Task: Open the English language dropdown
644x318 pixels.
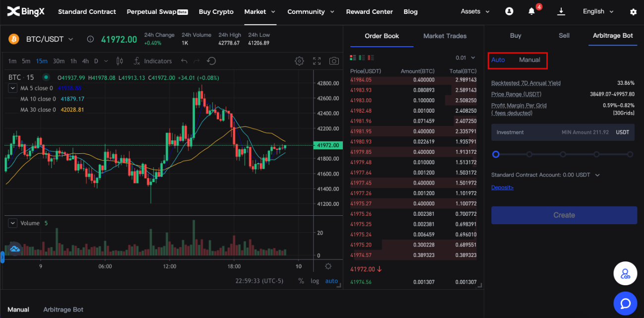Action: 598,11
